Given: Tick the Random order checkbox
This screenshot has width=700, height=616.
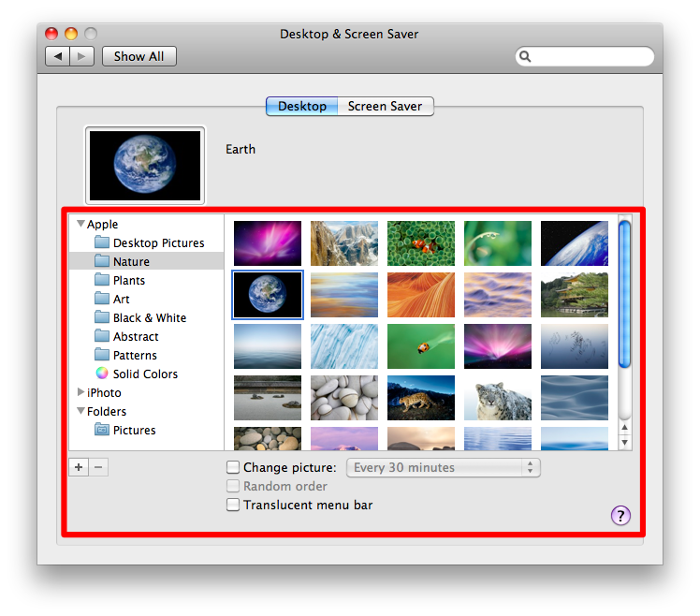Looking at the screenshot, I should (233, 486).
